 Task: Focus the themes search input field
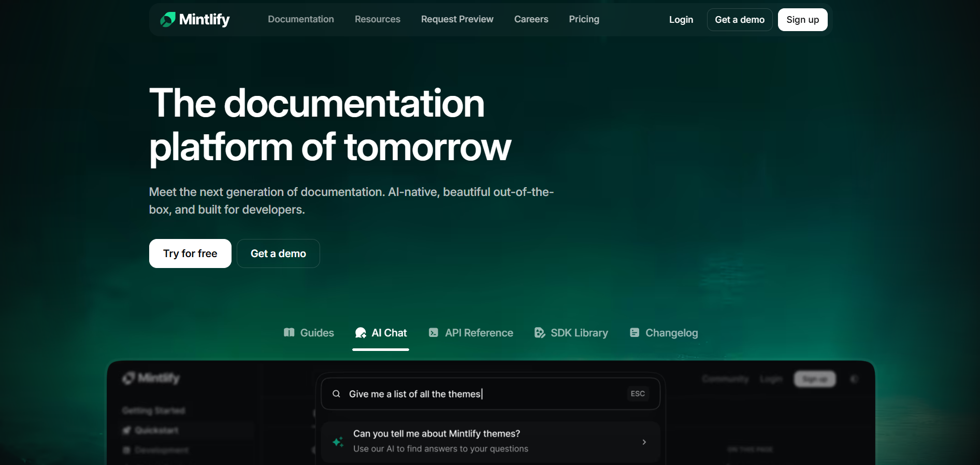(x=482, y=394)
